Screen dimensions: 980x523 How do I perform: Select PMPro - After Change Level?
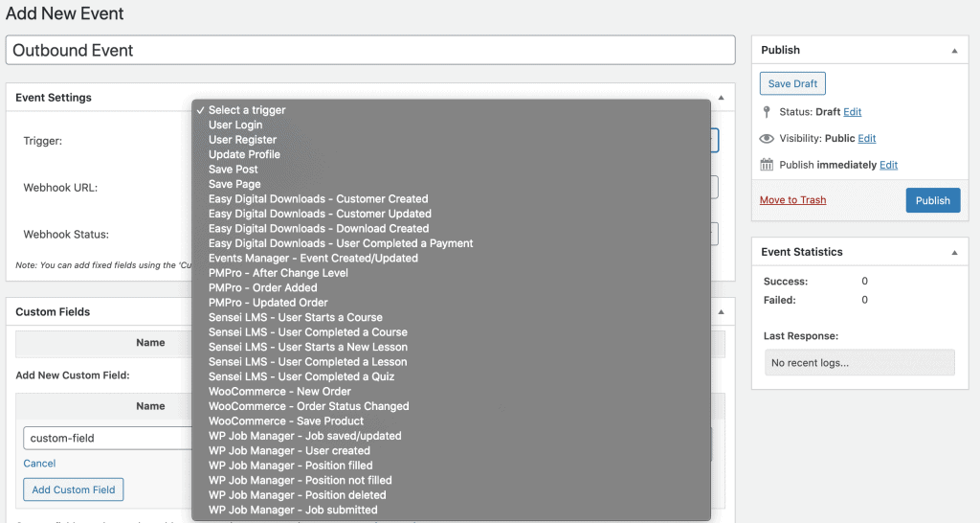coord(451,273)
